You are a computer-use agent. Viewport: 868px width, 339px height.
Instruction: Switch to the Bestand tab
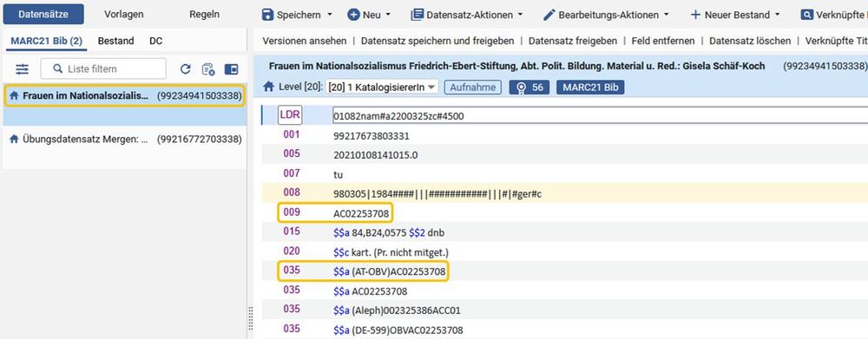pyautogui.click(x=115, y=41)
